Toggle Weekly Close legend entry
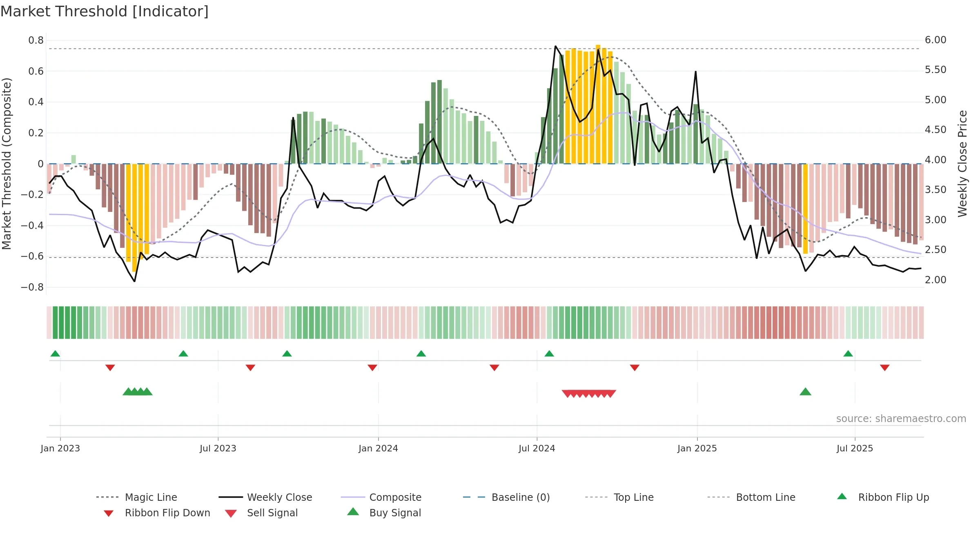This screenshot has width=980, height=551. click(x=265, y=497)
